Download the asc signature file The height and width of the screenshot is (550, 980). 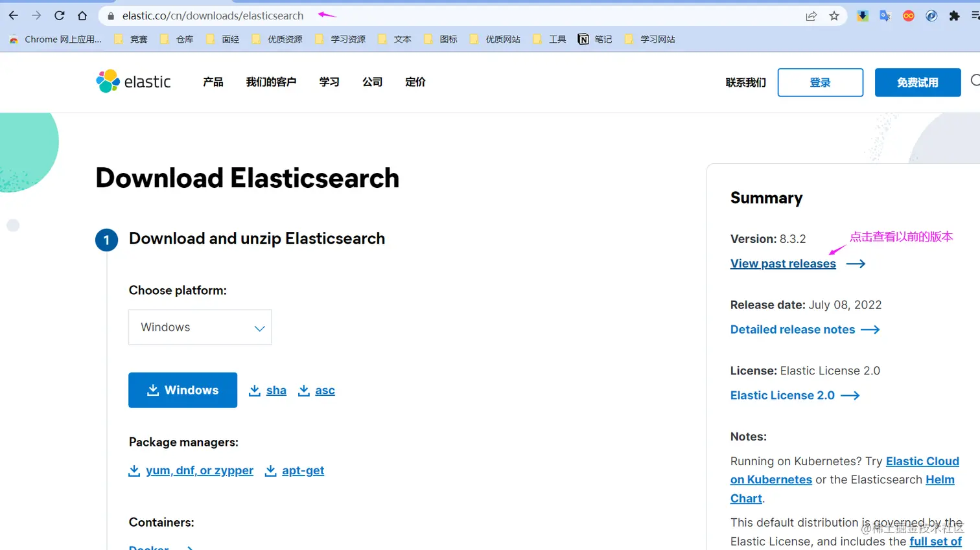click(x=316, y=391)
